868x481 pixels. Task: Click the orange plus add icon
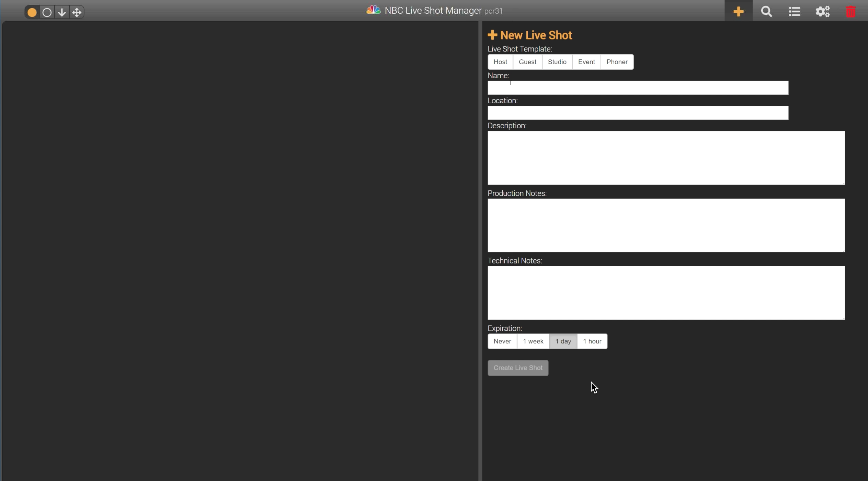click(738, 11)
